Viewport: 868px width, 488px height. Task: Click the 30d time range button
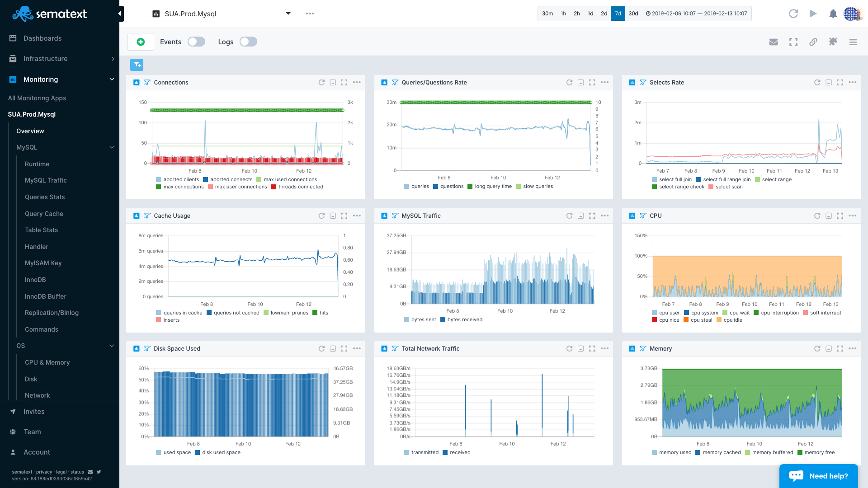point(633,13)
